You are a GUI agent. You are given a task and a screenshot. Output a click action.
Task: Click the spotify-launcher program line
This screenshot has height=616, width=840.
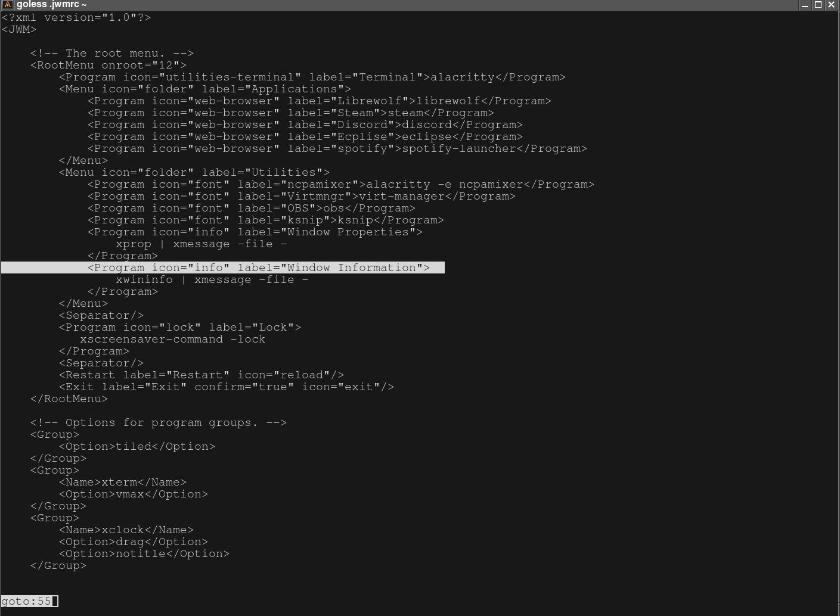pyautogui.click(x=337, y=149)
